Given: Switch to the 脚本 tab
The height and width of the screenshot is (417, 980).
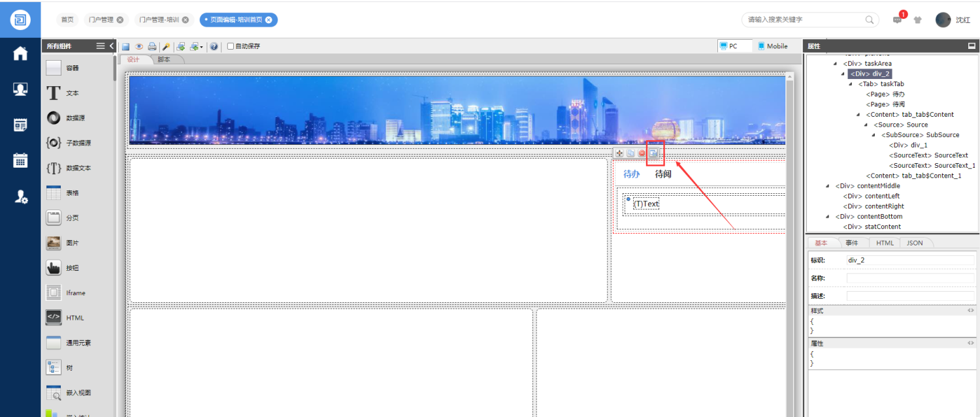Looking at the screenshot, I should coord(164,59).
